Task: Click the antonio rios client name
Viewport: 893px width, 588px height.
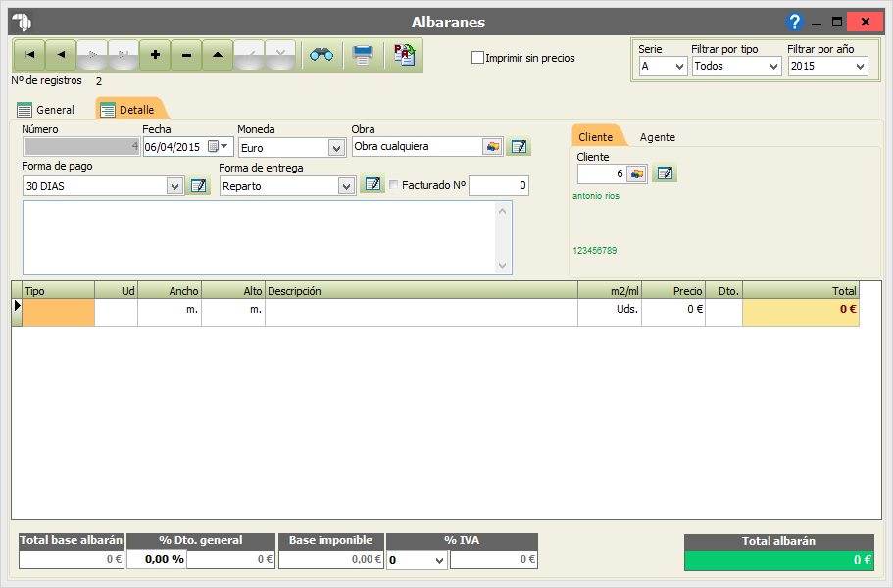Action: [596, 196]
